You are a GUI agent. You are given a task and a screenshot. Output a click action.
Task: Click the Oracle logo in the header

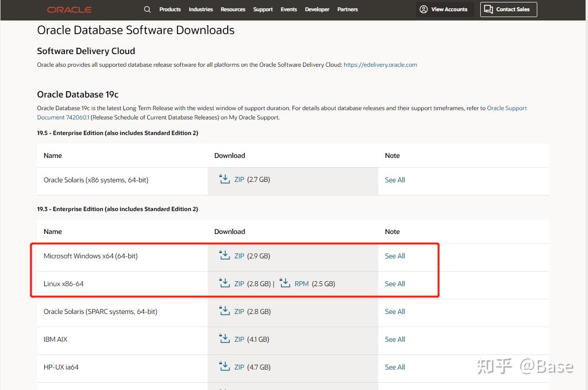coord(69,10)
